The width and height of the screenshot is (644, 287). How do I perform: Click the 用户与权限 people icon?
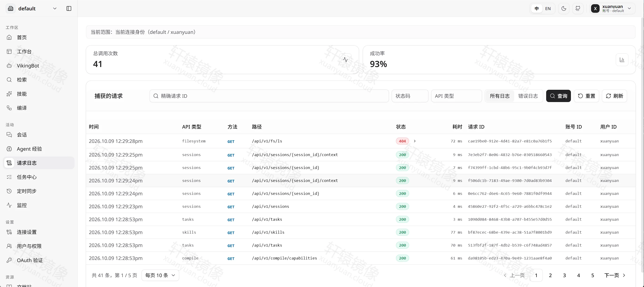pyautogui.click(x=9, y=246)
